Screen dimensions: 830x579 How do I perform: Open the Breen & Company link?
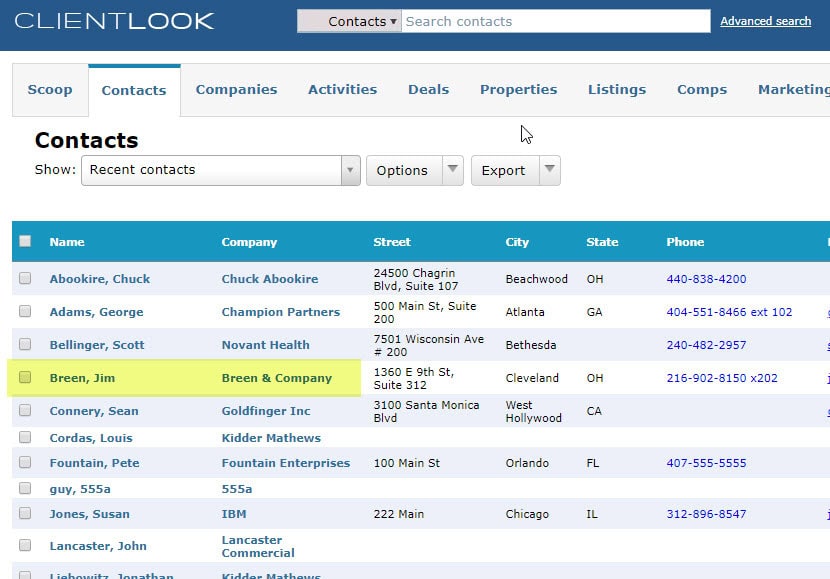[x=277, y=378]
